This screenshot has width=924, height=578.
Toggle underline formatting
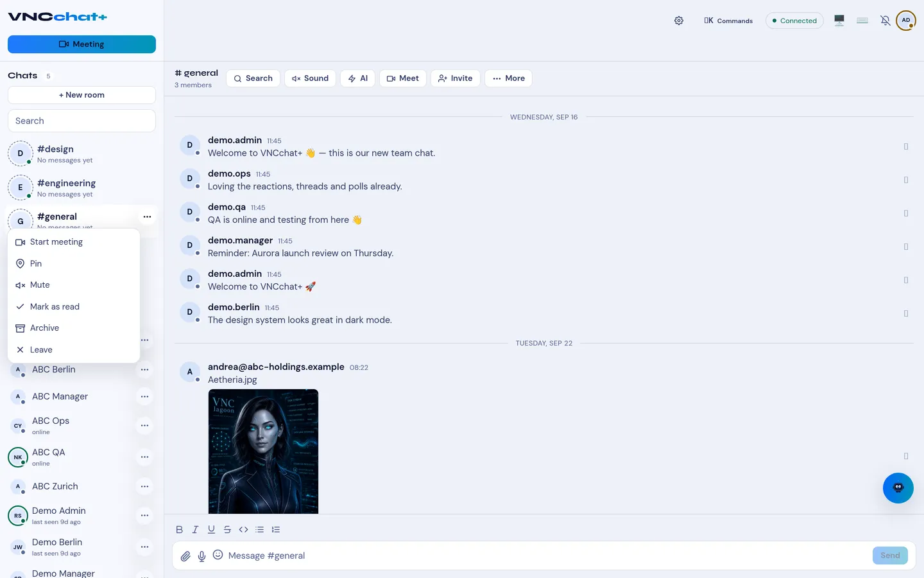click(211, 530)
